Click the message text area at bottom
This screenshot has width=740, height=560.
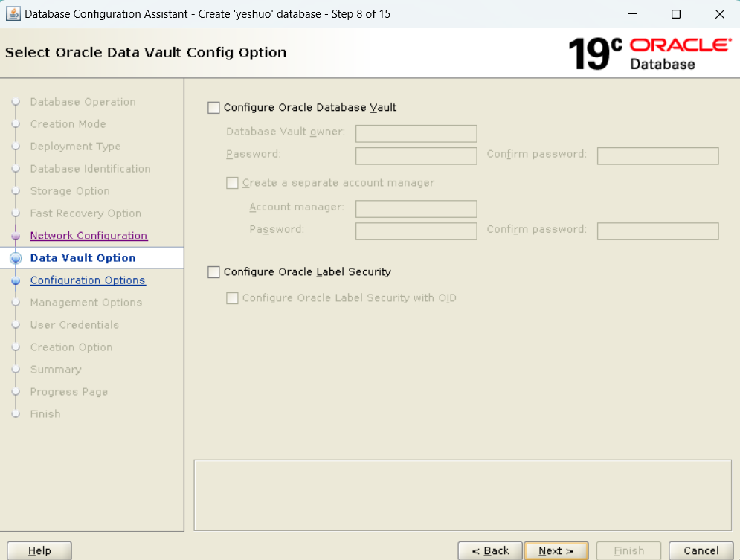coord(463,495)
